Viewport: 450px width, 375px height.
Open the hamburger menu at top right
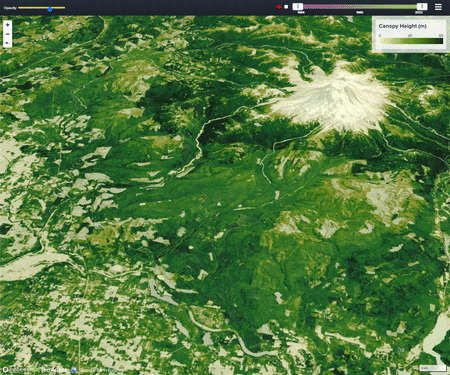click(x=438, y=7)
